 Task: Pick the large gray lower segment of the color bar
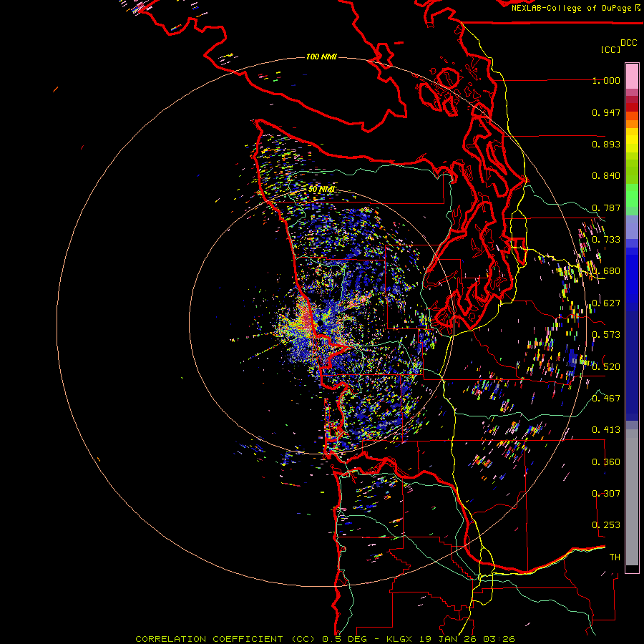[632, 497]
